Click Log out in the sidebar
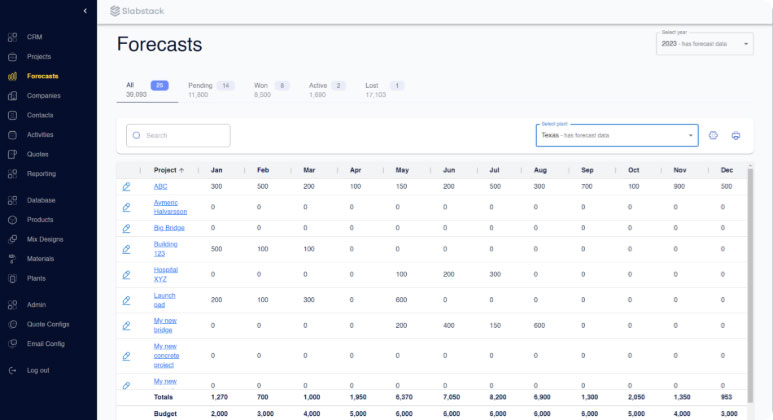The image size is (773, 420). (39, 370)
